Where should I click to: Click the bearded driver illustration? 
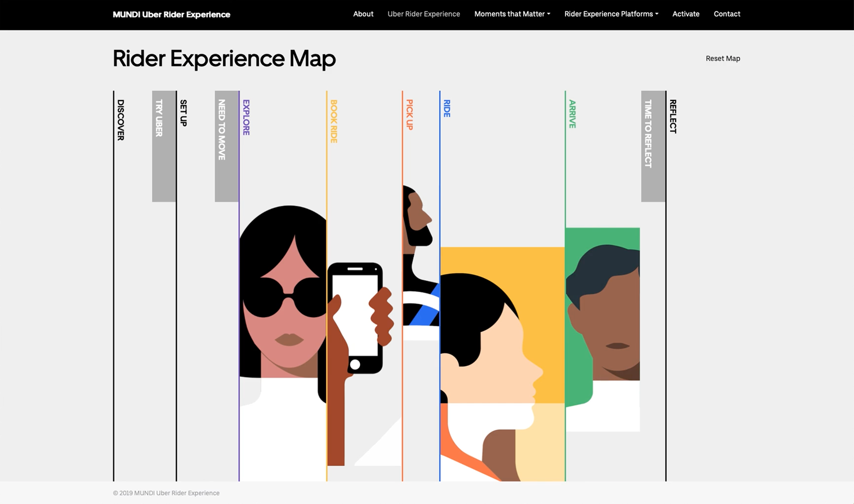421,262
